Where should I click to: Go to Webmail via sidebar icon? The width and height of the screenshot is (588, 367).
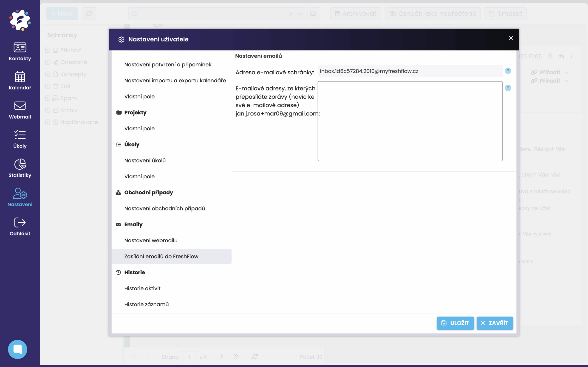[20, 110]
